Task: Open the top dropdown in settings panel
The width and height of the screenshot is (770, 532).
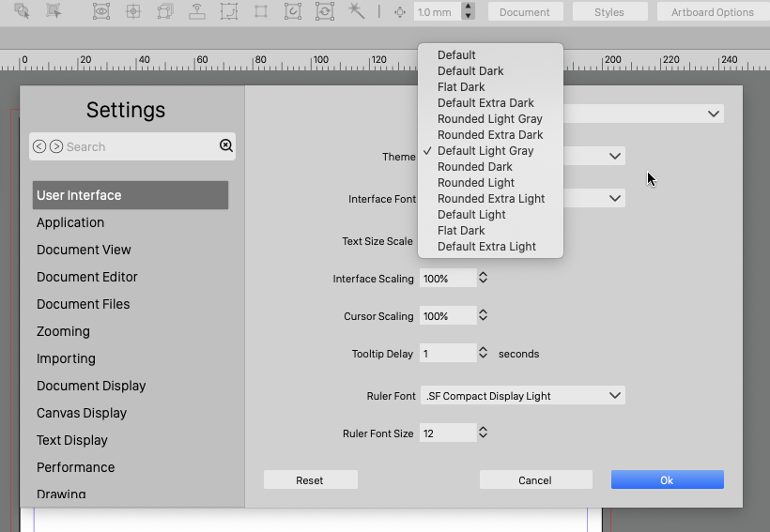Action: click(714, 114)
